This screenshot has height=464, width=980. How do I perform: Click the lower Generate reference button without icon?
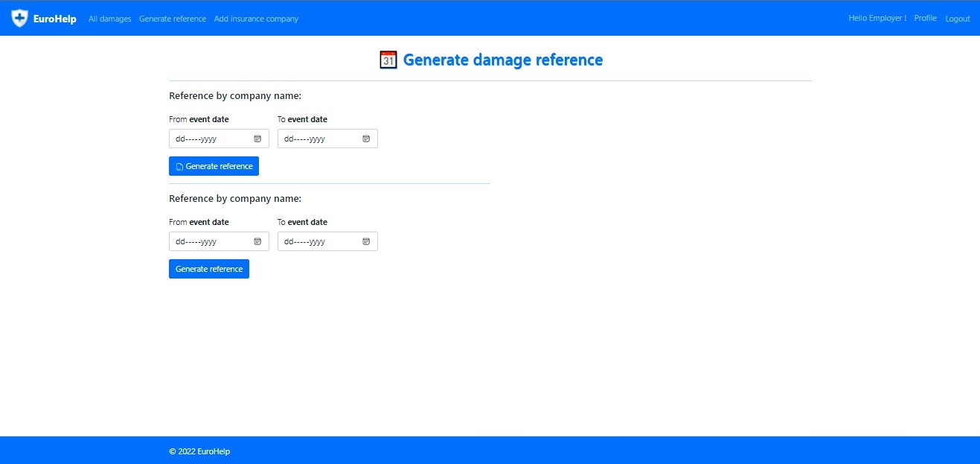coord(209,269)
